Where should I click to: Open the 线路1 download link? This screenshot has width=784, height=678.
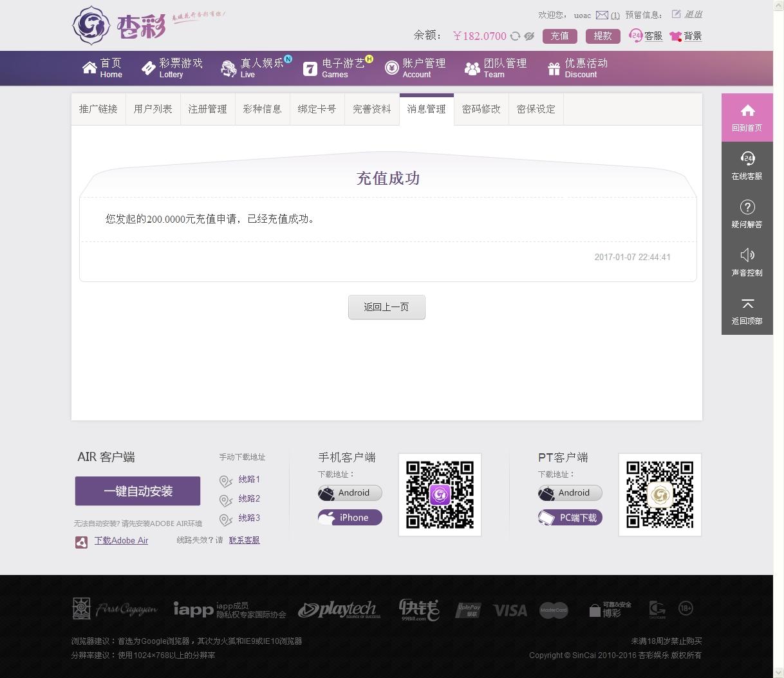[x=249, y=479]
